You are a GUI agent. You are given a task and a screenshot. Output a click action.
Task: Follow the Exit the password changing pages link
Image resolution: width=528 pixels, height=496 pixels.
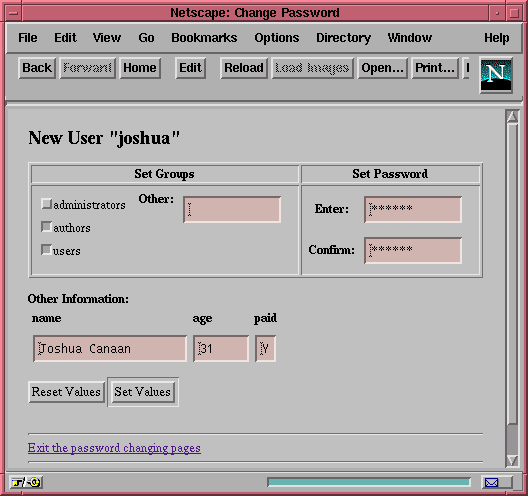(114, 448)
